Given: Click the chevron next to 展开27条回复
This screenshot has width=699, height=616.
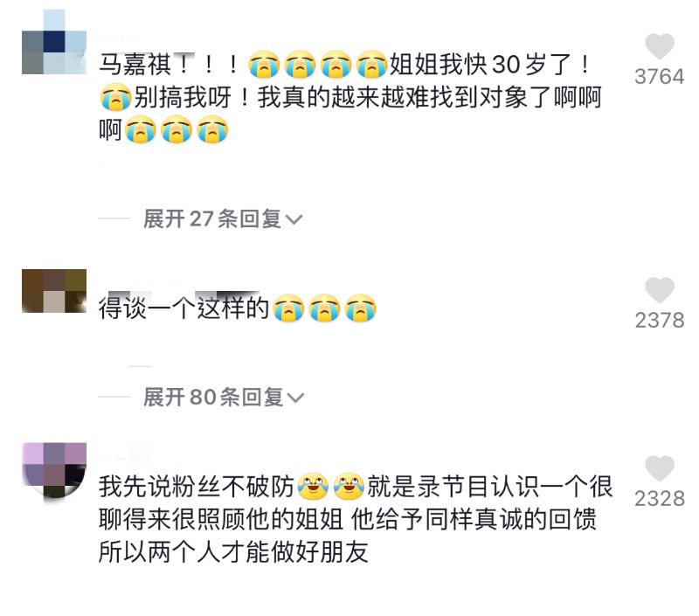Looking at the screenshot, I should click(x=294, y=219).
